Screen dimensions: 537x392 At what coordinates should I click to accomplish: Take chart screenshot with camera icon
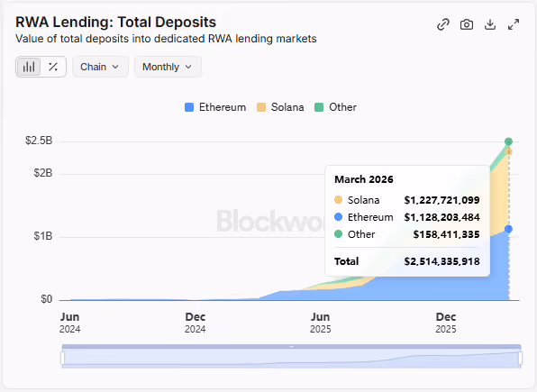(x=467, y=24)
